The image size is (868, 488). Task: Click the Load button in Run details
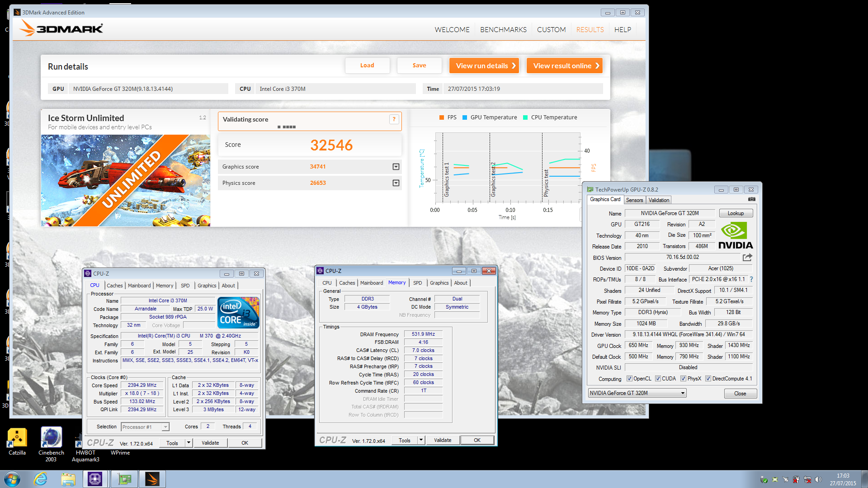point(367,66)
